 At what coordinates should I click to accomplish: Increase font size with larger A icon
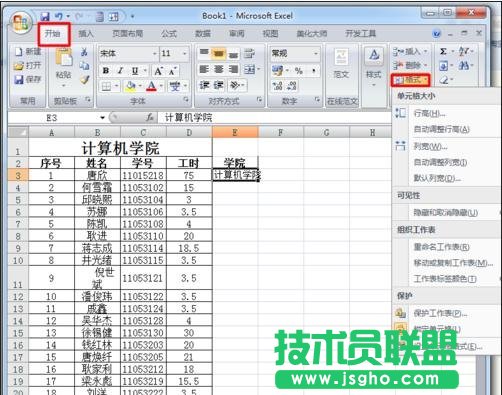pos(158,71)
